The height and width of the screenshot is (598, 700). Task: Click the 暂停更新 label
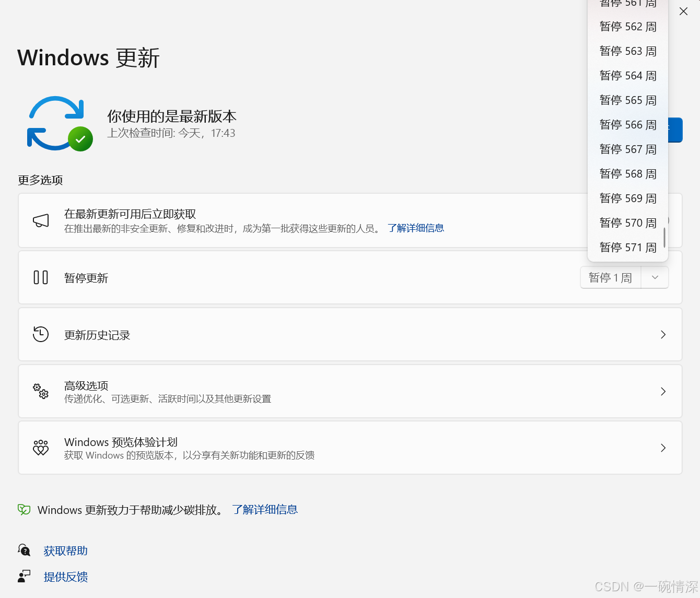click(86, 278)
